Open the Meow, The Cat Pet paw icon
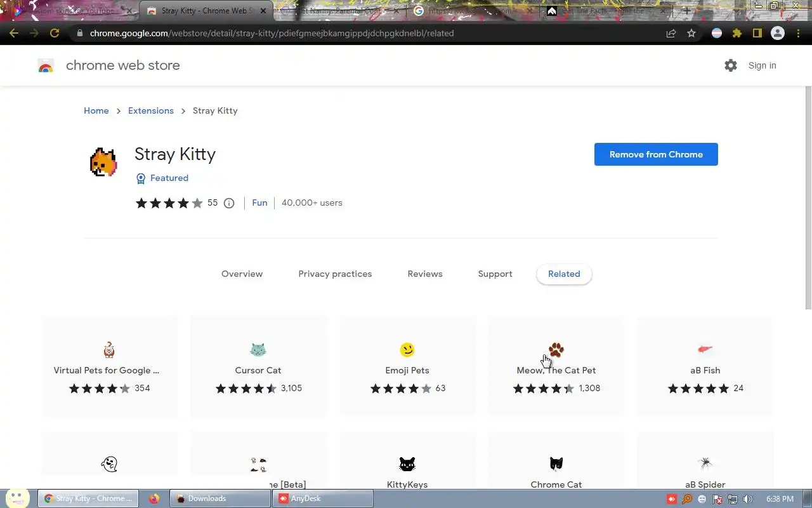 [x=556, y=349]
